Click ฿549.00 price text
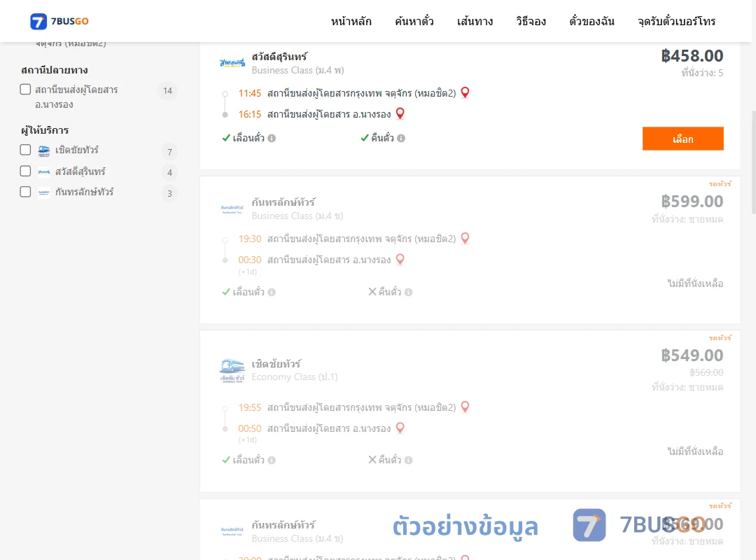756x560 pixels. [x=692, y=356]
